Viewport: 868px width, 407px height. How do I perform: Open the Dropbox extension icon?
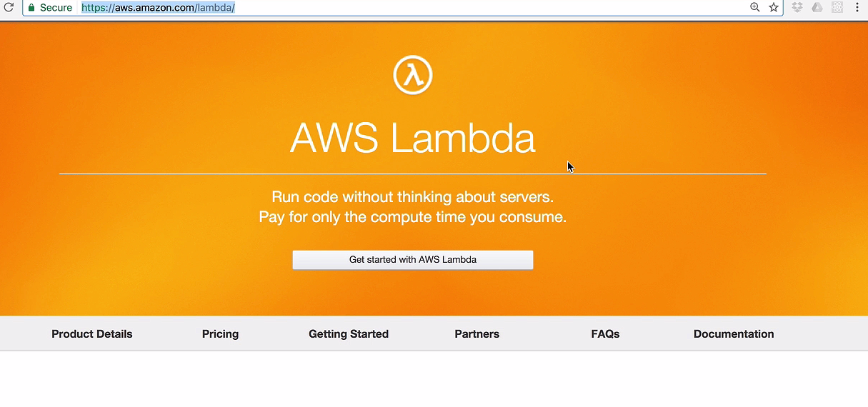pyautogui.click(x=797, y=7)
